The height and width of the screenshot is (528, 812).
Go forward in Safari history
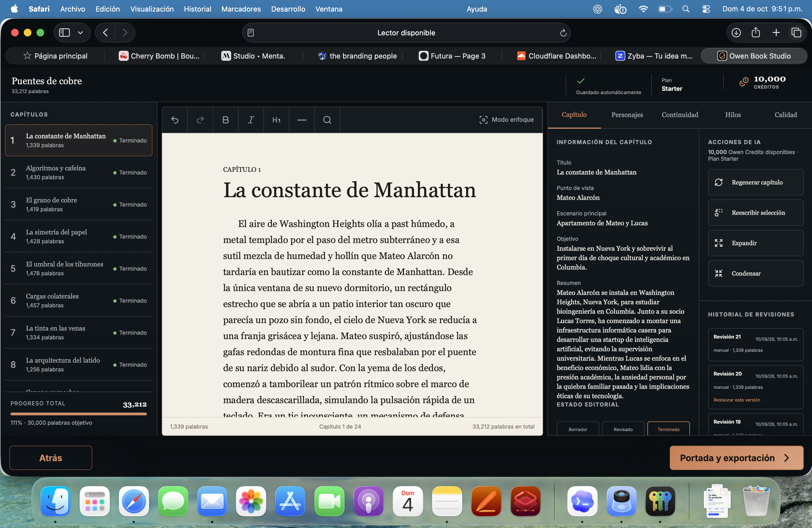tap(125, 33)
